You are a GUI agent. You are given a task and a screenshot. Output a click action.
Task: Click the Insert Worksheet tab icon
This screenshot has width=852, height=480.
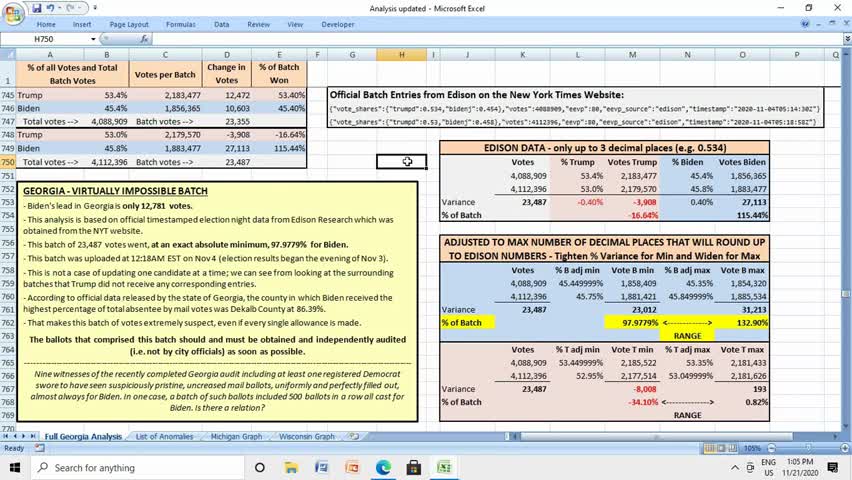[x=354, y=437]
